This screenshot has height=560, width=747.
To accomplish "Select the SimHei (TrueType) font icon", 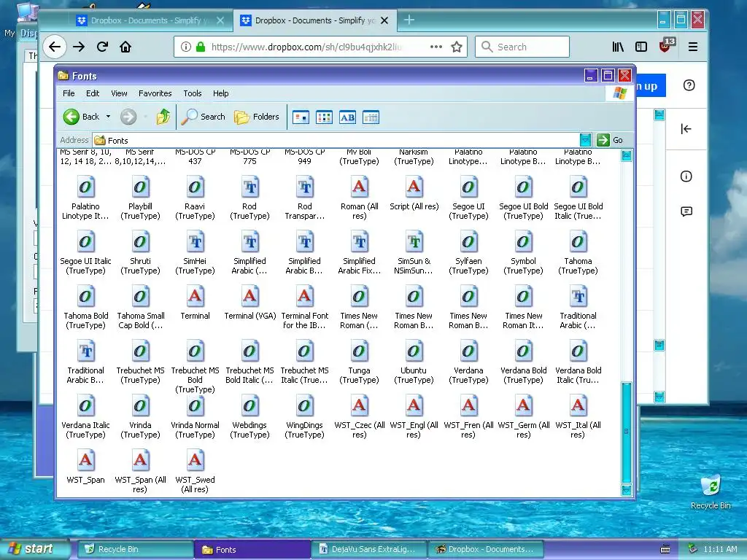I will click(x=195, y=241).
